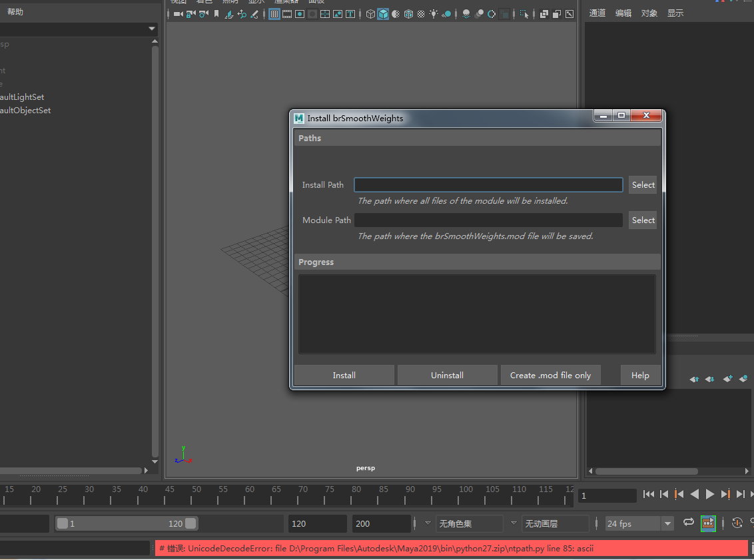The height and width of the screenshot is (560, 754).
Task: Click the X-Ray Joints icon
Action: click(x=569, y=14)
